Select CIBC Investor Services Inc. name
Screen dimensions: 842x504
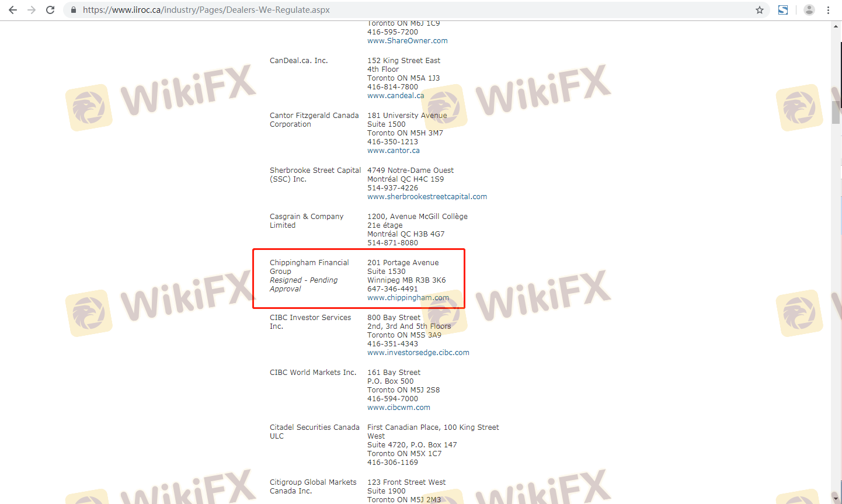(x=311, y=322)
